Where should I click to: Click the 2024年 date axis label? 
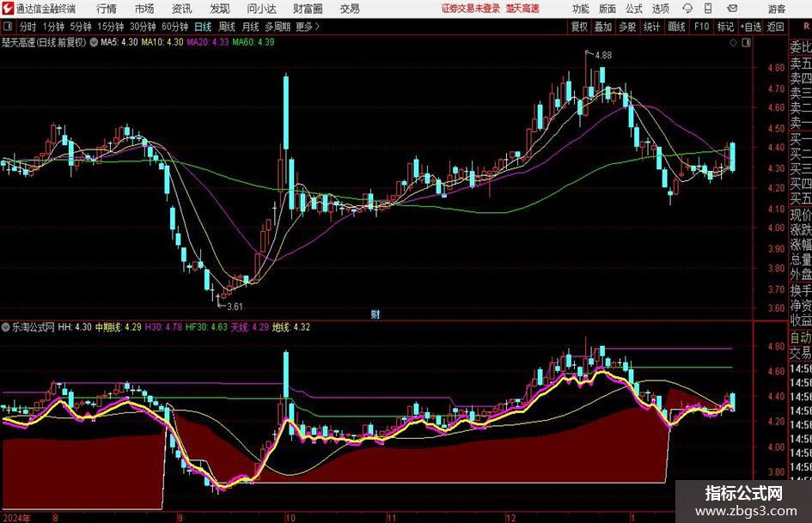(x=17, y=517)
